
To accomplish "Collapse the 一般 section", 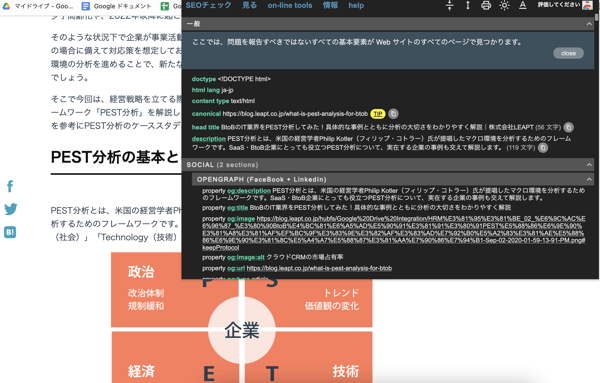I will (x=589, y=24).
